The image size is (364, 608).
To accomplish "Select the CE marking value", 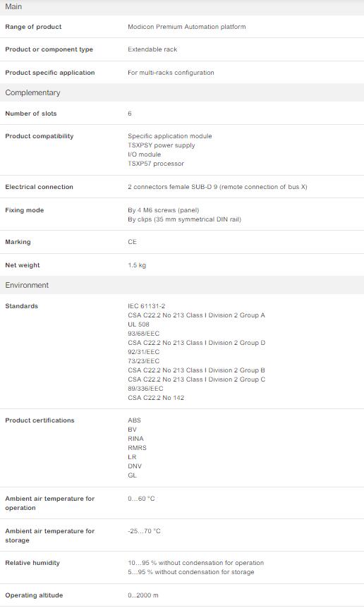I will [x=132, y=242].
